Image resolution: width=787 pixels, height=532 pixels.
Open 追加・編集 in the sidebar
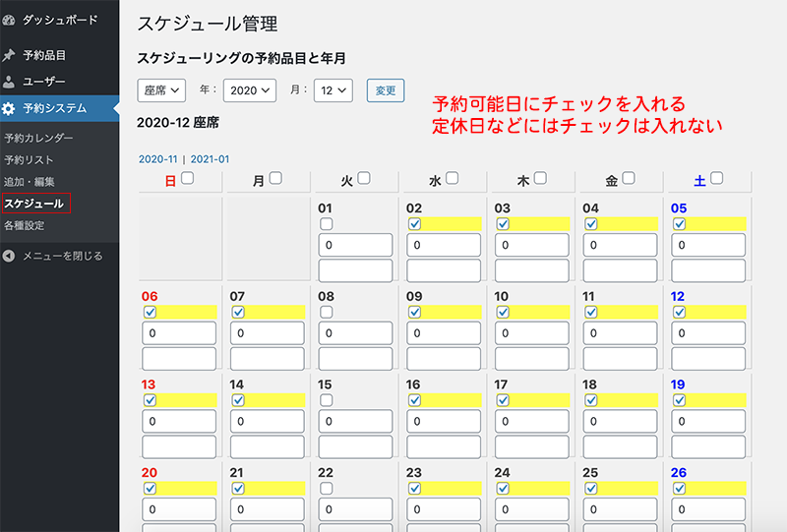(x=30, y=182)
